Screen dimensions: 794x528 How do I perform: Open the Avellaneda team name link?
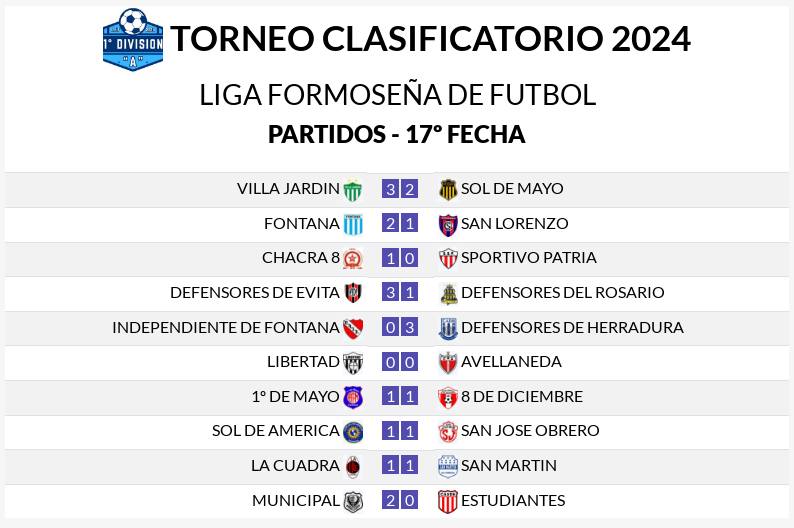point(511,362)
